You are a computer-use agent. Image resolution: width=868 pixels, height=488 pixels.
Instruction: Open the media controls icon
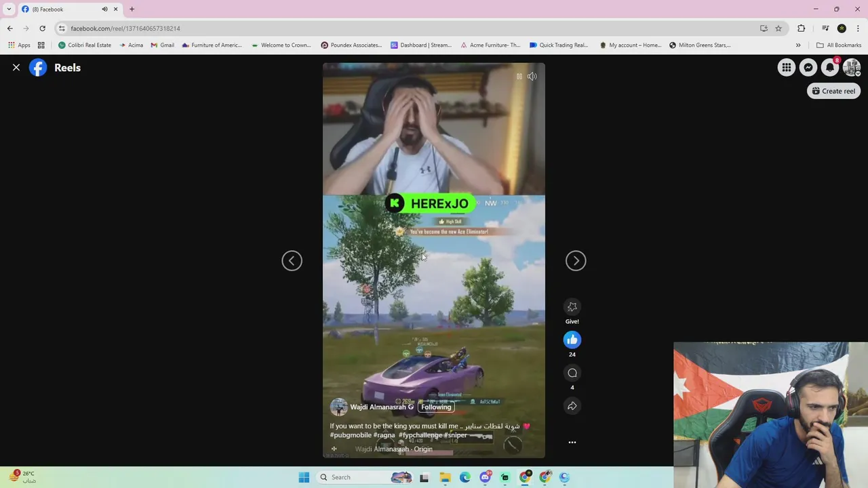(x=825, y=28)
